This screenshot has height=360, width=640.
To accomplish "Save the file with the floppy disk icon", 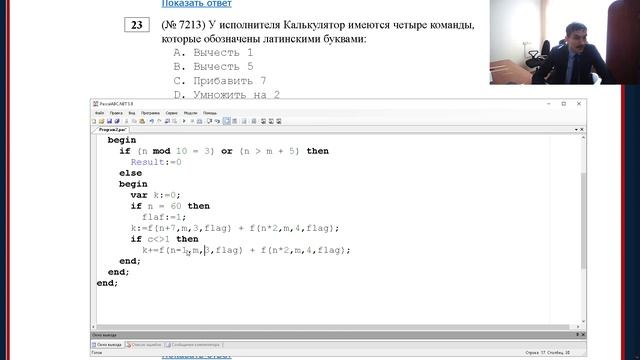I will 109,121.
